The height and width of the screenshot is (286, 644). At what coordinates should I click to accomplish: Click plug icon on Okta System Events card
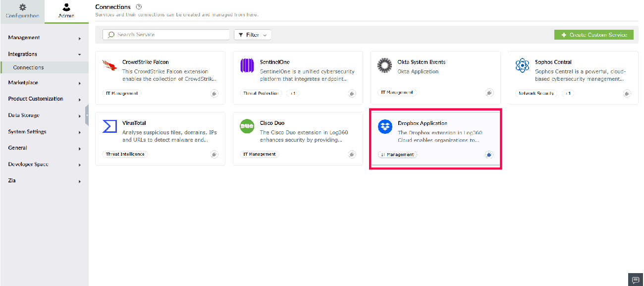(489, 93)
